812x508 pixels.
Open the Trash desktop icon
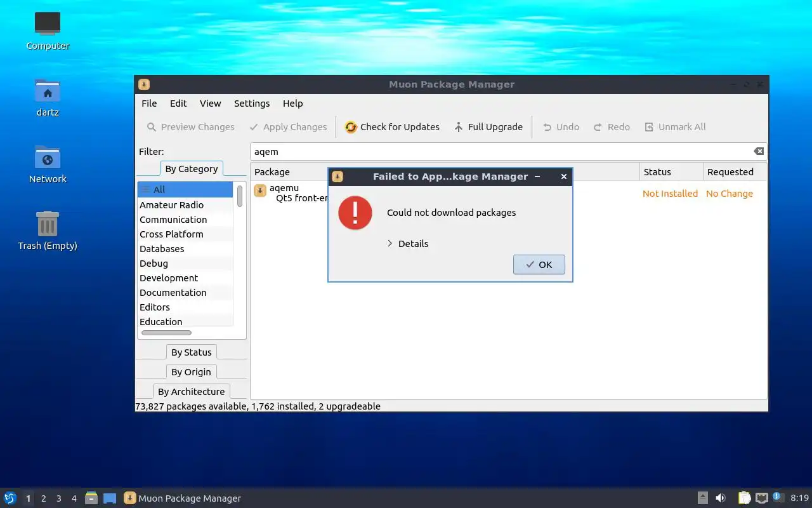48,231
